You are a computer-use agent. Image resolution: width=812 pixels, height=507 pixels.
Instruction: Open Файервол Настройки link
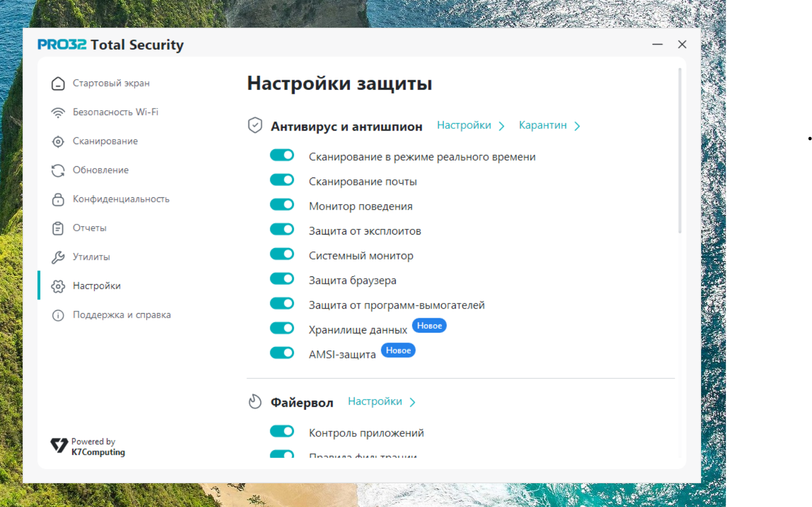[x=375, y=401]
